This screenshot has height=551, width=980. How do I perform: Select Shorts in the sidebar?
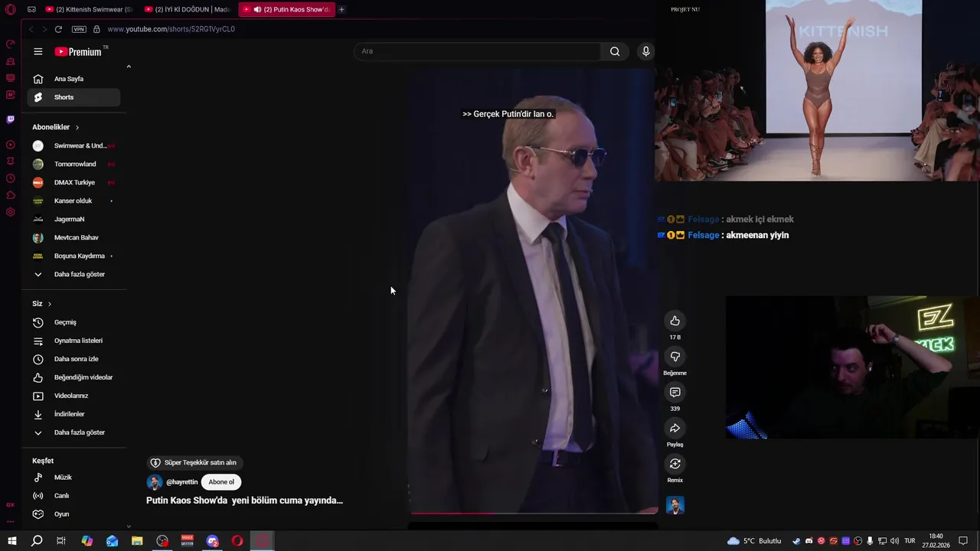pyautogui.click(x=73, y=97)
